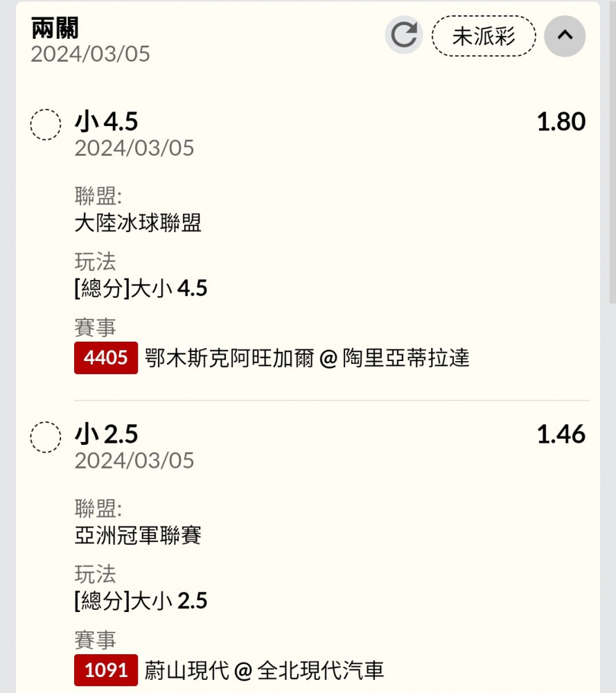Screen dimensions: 616x693
Task: Click the 2024/03/05 date under 兩關
Action: click(91, 54)
